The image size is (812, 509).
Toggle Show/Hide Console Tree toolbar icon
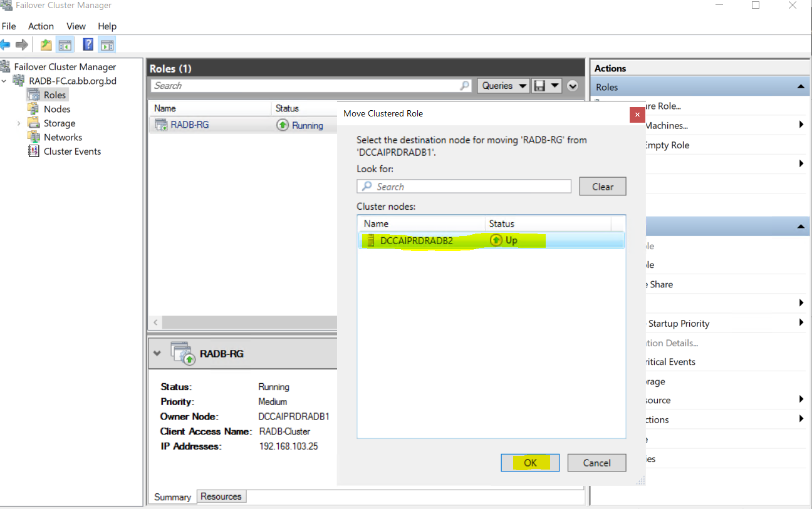[65, 44]
